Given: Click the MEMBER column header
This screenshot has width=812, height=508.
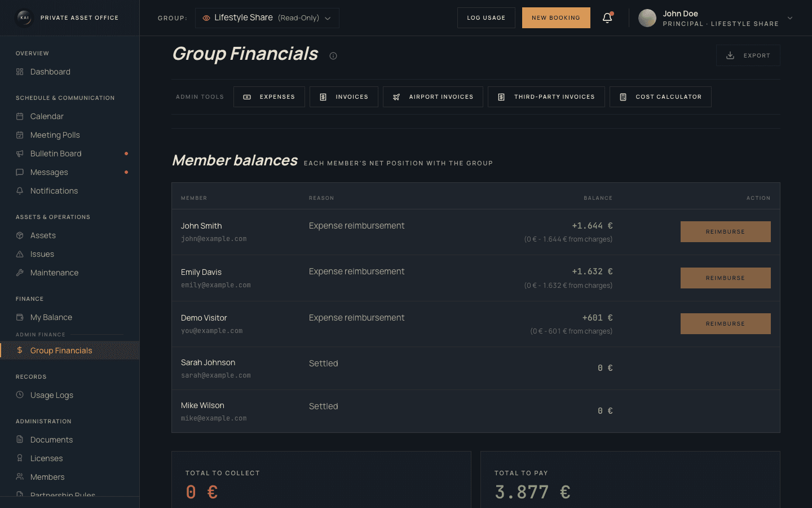Looking at the screenshot, I should pos(194,198).
